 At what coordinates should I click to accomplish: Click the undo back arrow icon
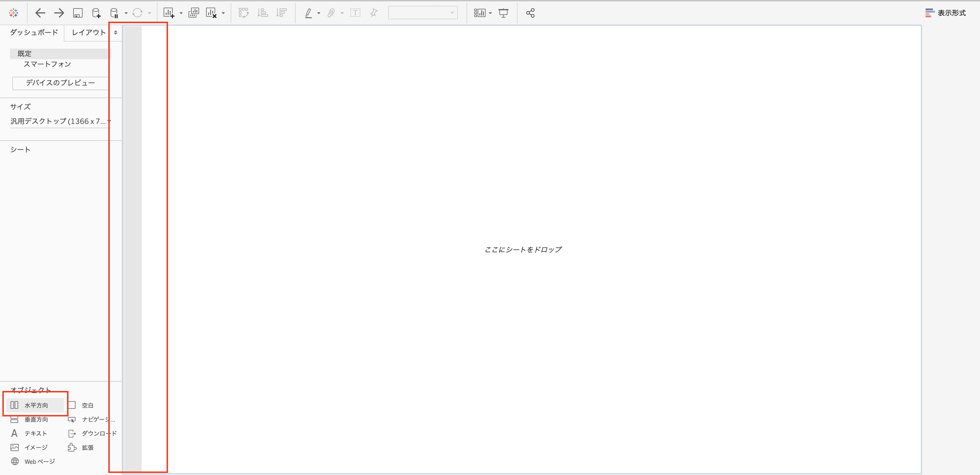(x=40, y=13)
